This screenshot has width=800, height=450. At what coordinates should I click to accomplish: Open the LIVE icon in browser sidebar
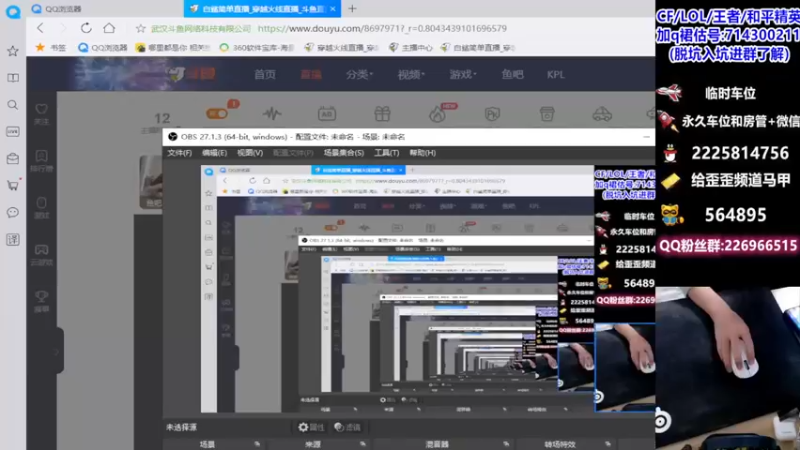click(x=13, y=132)
